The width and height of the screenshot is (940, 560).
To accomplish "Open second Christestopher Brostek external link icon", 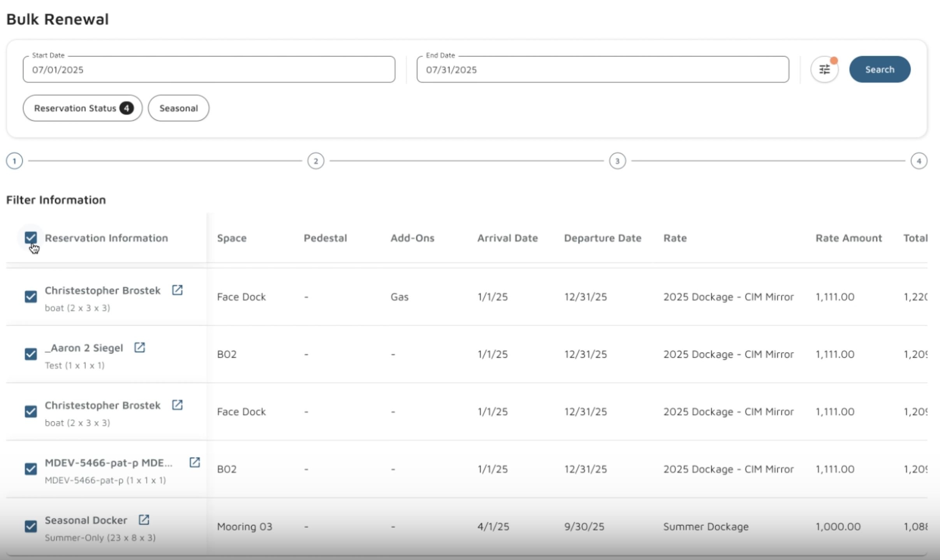I will pyautogui.click(x=177, y=405).
